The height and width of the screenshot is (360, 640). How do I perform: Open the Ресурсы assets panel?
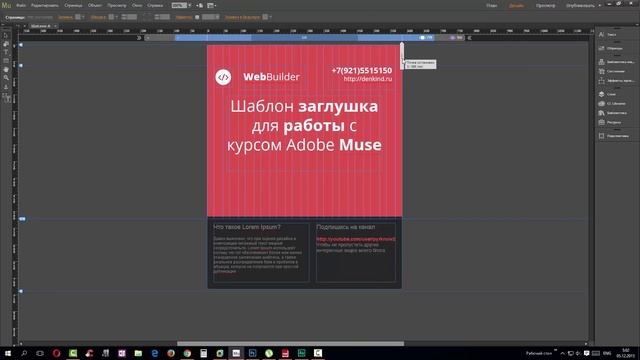coord(601,122)
